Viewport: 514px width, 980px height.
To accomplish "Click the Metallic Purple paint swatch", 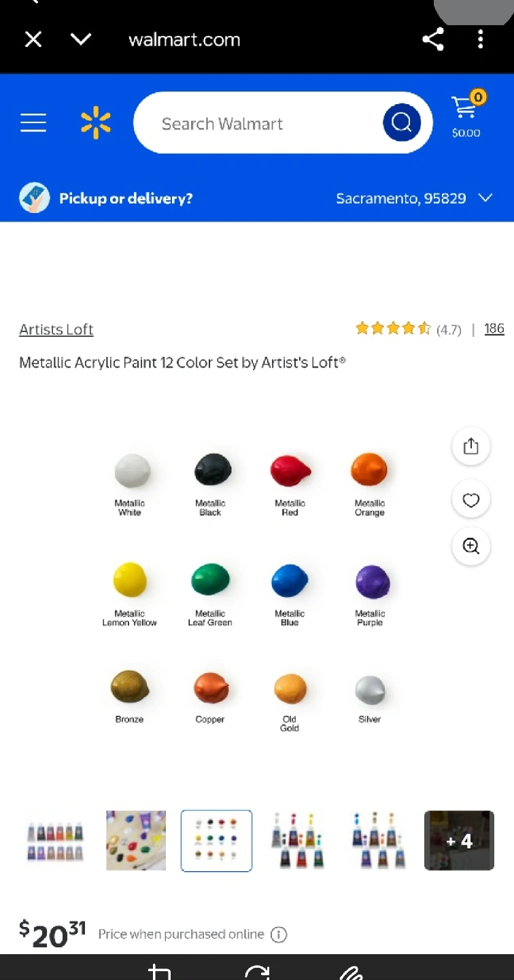I will 371,582.
